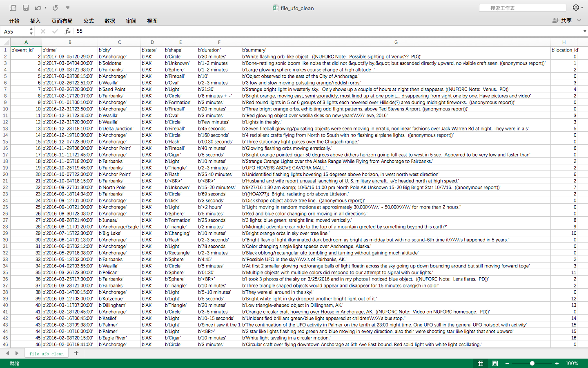Click the search worksheet input field
The image size is (588, 368).
523,8
